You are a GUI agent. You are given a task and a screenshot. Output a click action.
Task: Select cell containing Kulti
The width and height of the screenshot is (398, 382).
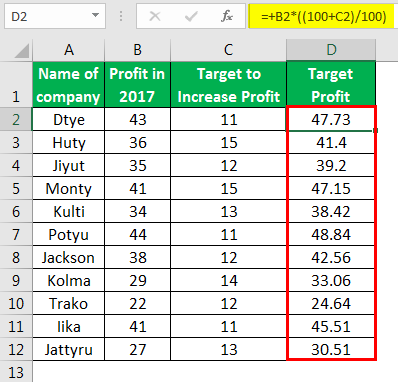coord(69,211)
